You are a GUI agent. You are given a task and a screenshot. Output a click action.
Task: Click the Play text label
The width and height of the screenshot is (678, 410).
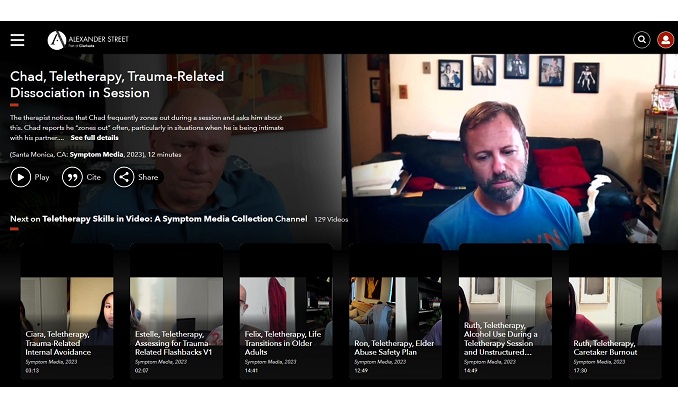pos(42,177)
